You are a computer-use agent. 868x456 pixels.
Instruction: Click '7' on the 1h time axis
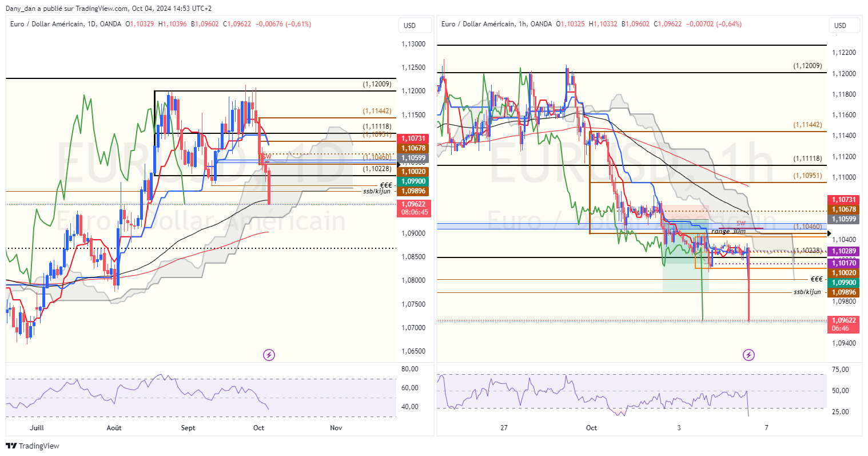point(767,428)
